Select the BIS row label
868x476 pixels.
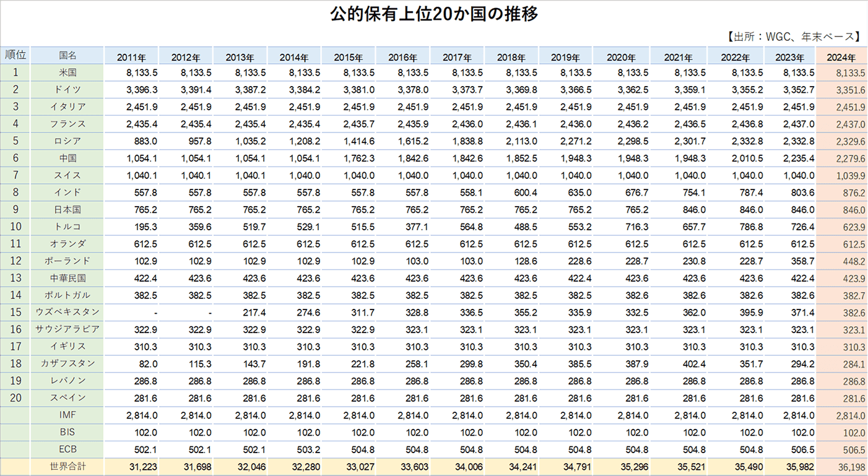click(67, 432)
